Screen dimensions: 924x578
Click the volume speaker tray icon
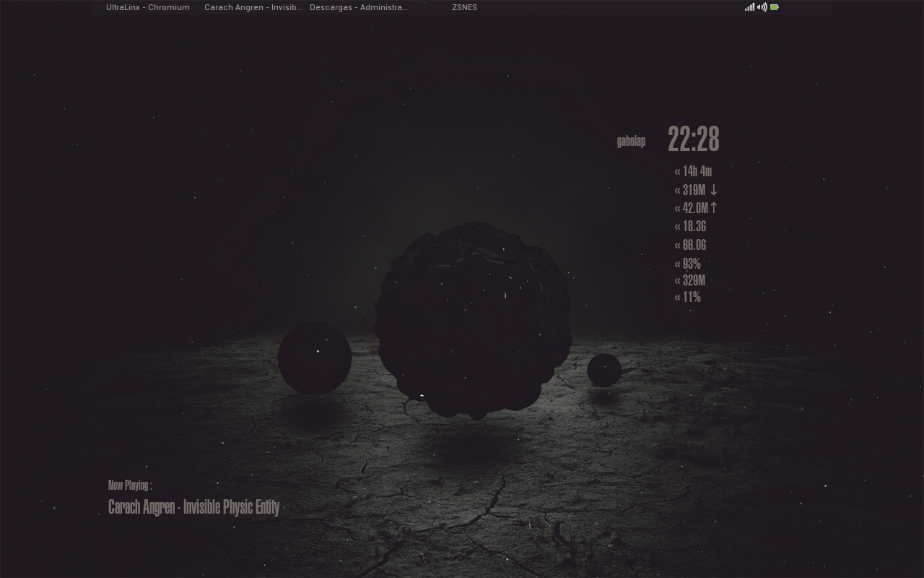pos(762,7)
